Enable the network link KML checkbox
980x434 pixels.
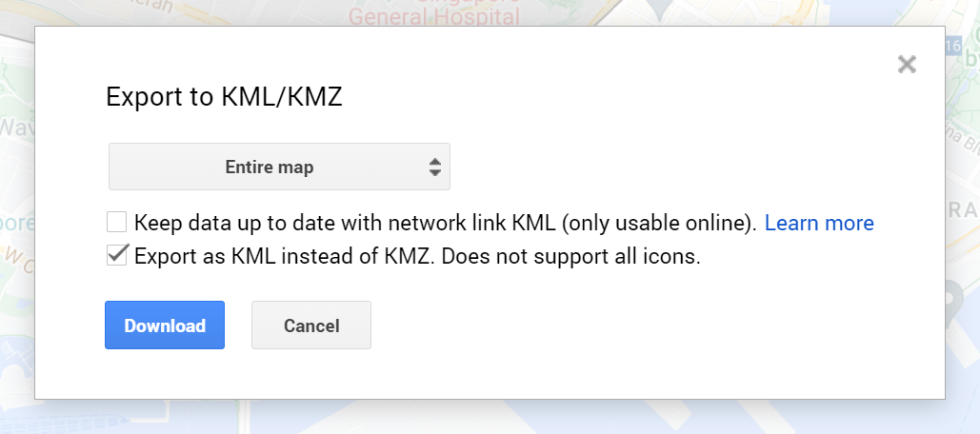(x=117, y=223)
